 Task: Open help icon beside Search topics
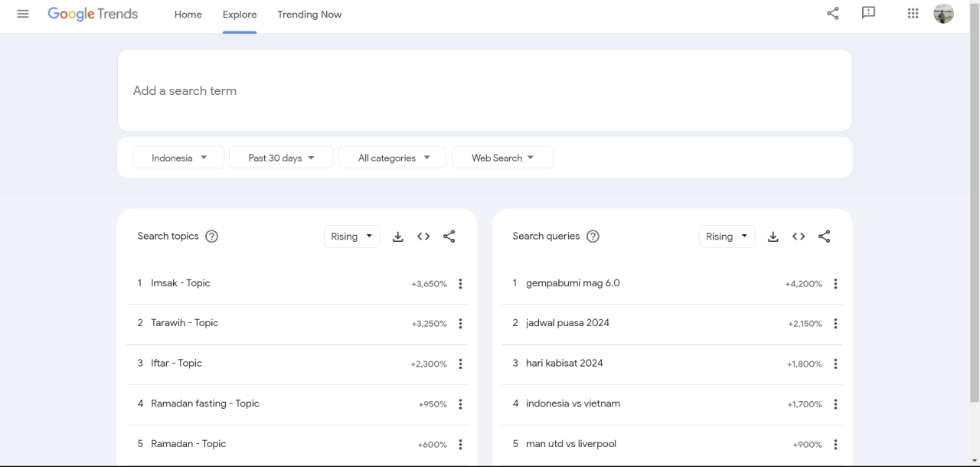click(x=212, y=237)
